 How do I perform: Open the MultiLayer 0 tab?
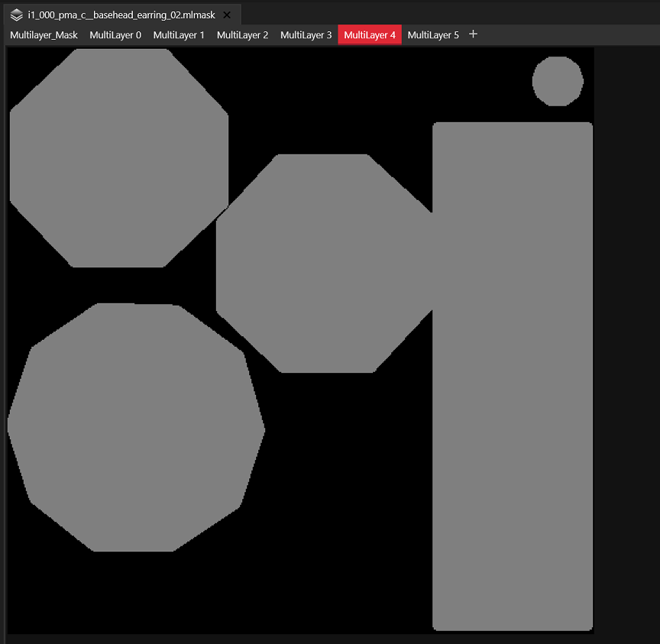(x=115, y=35)
